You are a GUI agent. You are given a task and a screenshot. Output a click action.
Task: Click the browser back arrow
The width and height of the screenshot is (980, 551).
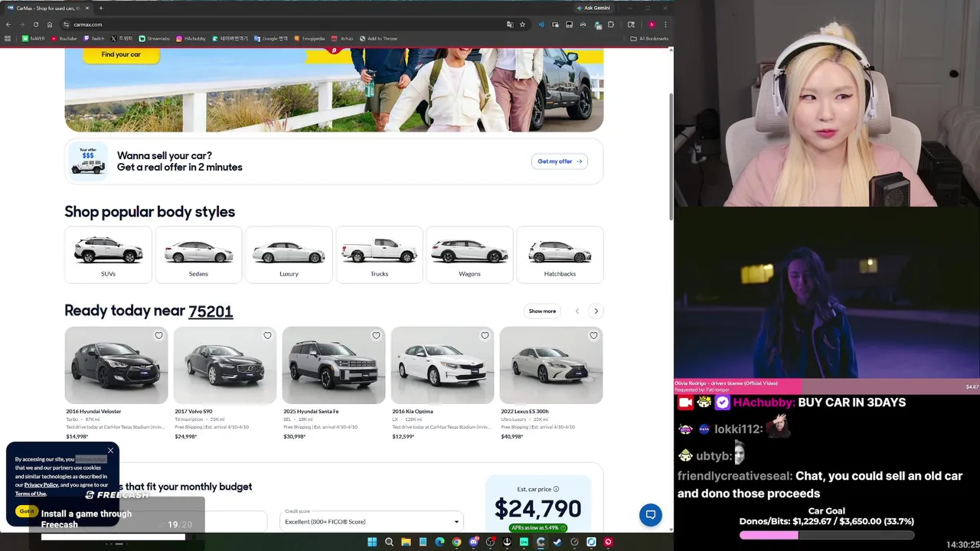click(x=8, y=24)
